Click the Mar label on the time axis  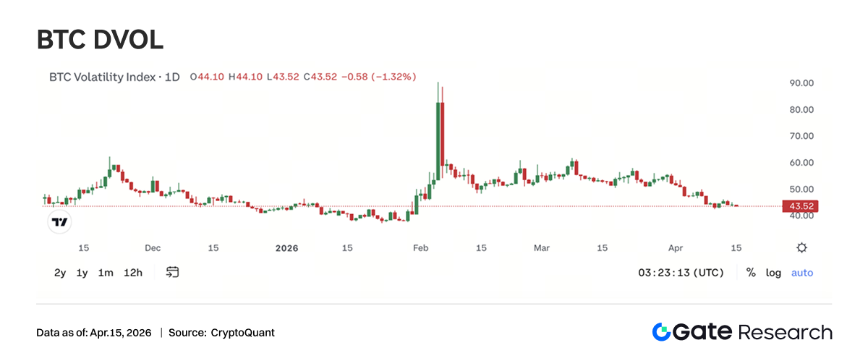(541, 248)
